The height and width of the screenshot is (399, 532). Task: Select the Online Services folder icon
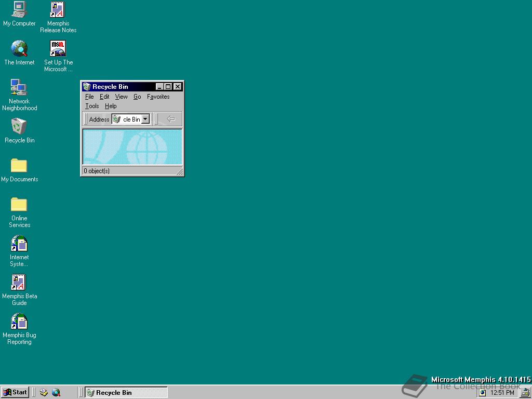(19, 212)
